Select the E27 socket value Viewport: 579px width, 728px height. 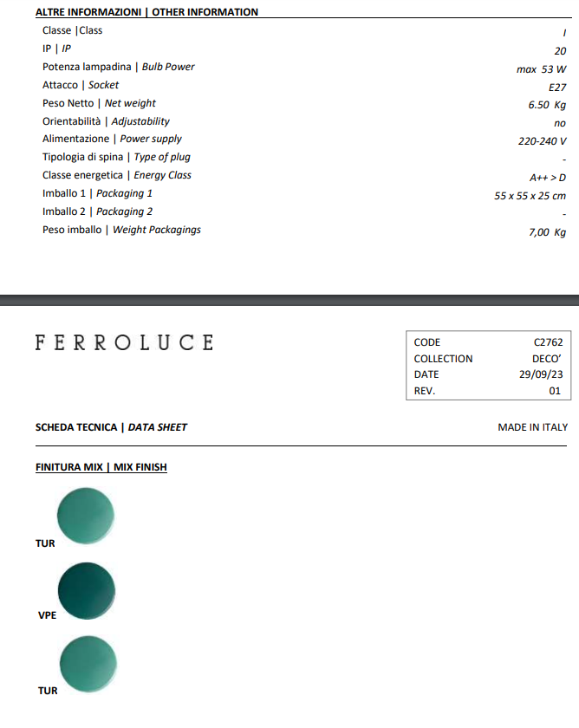pyautogui.click(x=557, y=88)
